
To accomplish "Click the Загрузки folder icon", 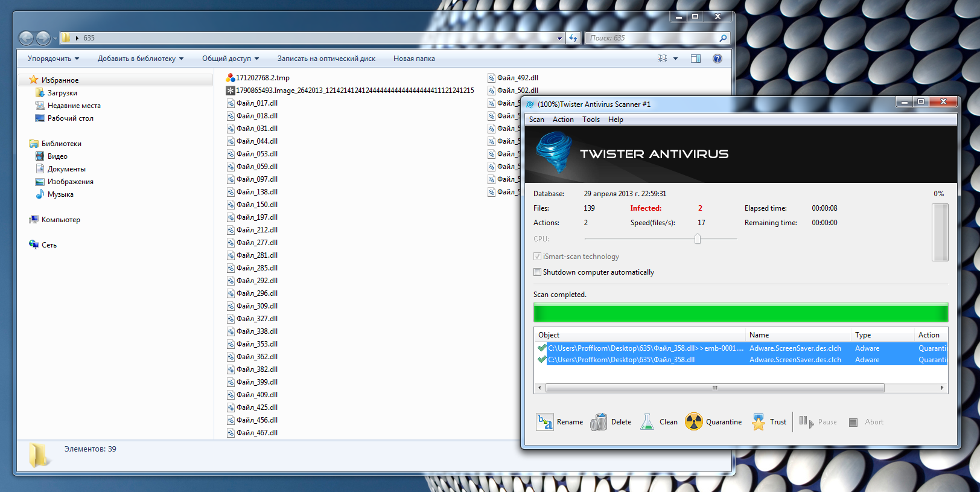I will point(40,93).
